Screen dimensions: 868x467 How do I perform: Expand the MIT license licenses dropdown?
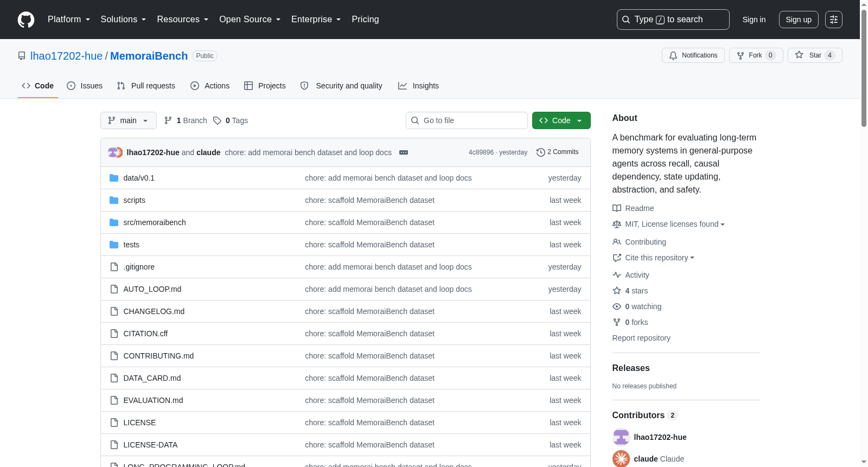coord(675,224)
